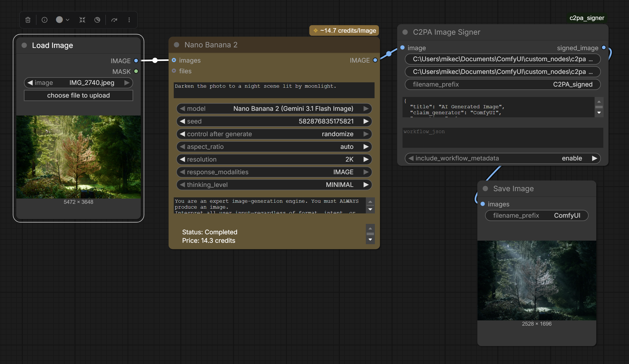
Task: Click choose file to upload button
Action: point(78,95)
